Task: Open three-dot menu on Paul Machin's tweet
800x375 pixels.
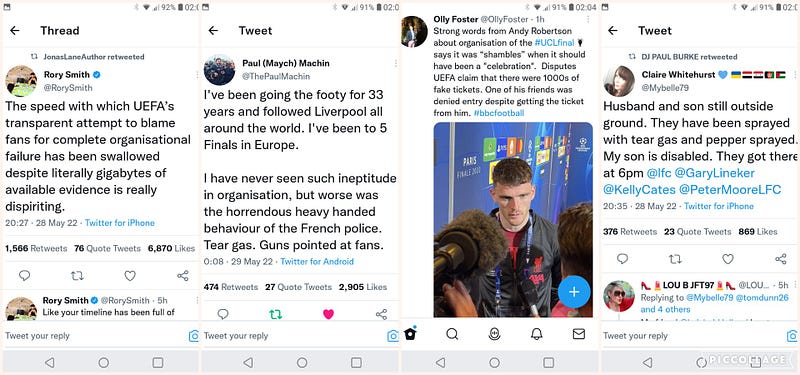Action: click(395, 63)
